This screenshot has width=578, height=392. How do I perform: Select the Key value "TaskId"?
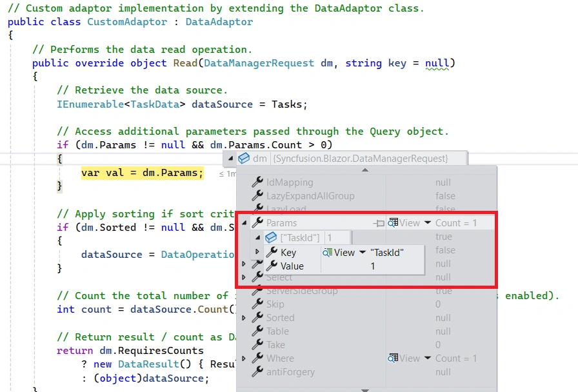pos(386,253)
